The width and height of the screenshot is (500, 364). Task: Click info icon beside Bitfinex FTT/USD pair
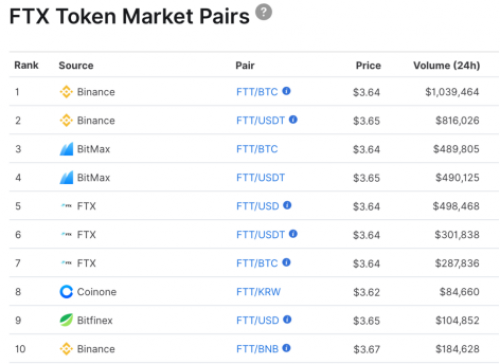tap(287, 320)
